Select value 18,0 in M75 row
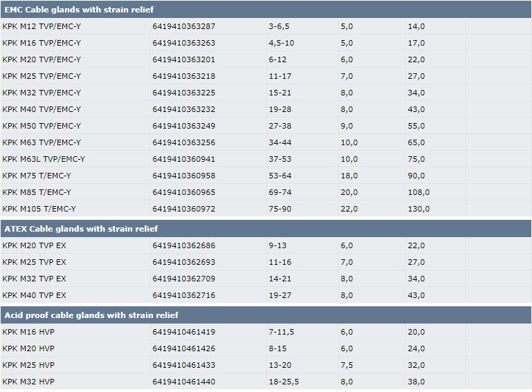 (349, 176)
